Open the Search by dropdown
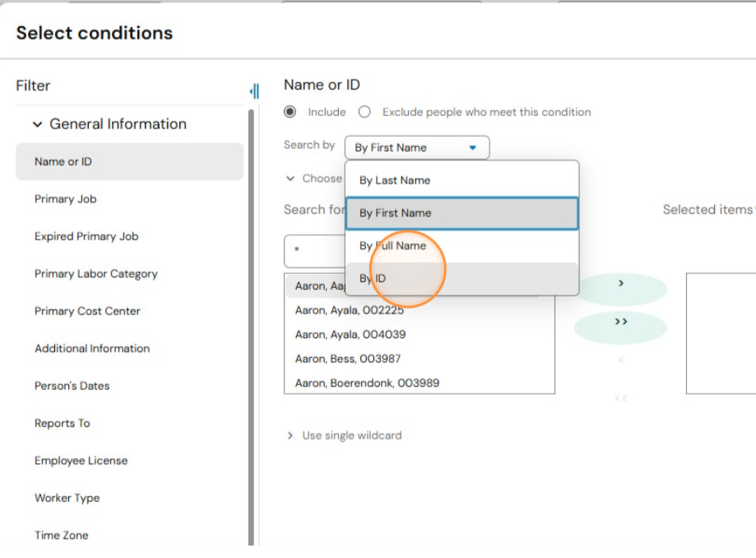Screen dimensions: 756x558 tap(416, 147)
